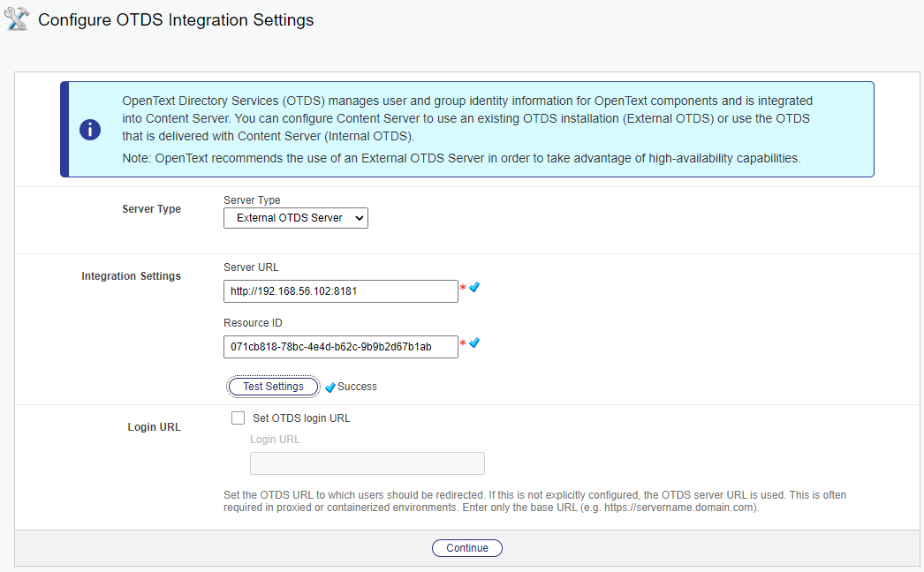The height and width of the screenshot is (572, 924).
Task: Focus the Server URL input field
Action: click(340, 291)
